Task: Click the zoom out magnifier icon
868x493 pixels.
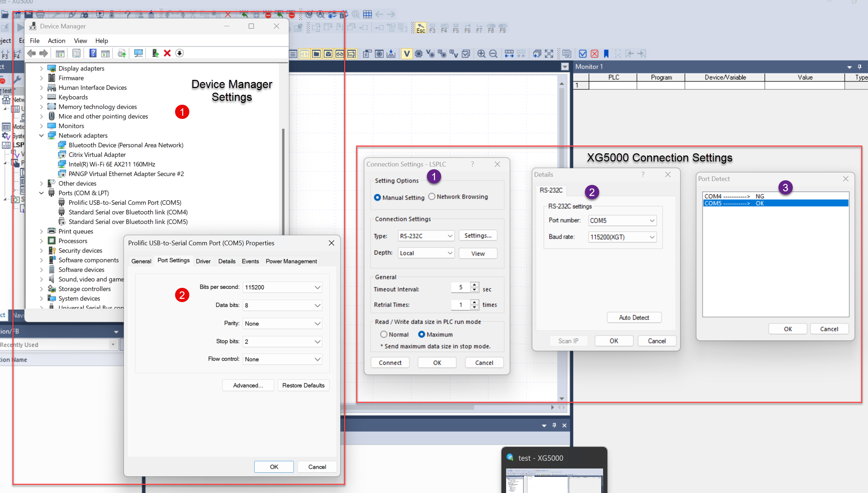Action: coord(493,54)
